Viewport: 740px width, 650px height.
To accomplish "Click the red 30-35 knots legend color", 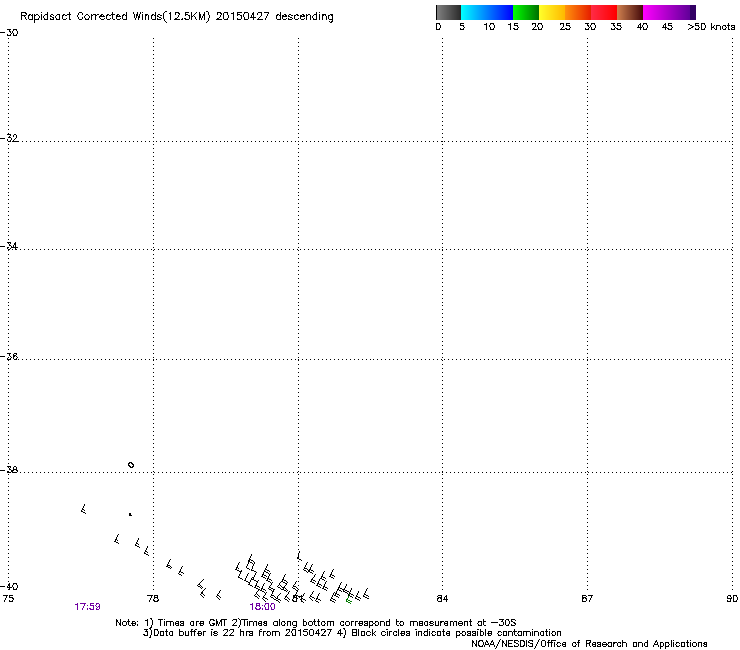I will click(604, 12).
